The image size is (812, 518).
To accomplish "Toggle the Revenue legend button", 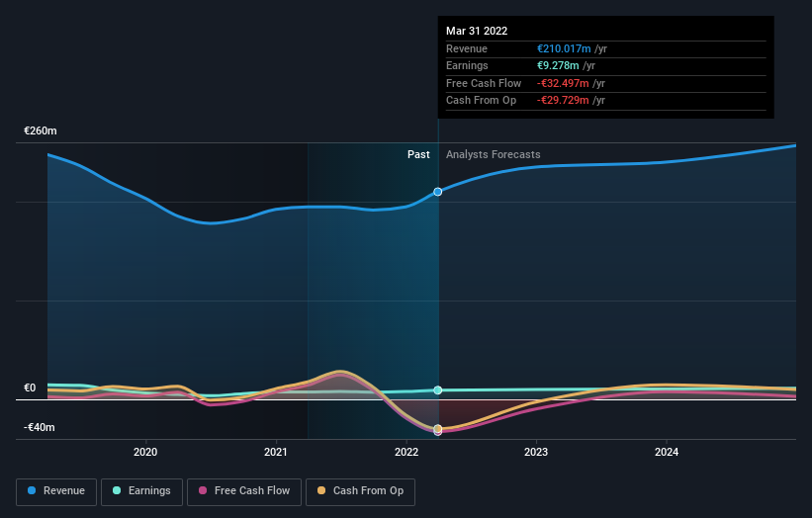I will coord(56,491).
